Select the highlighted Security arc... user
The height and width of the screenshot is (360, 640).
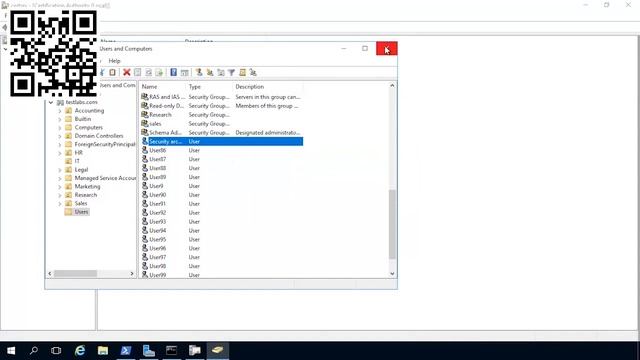222,142
